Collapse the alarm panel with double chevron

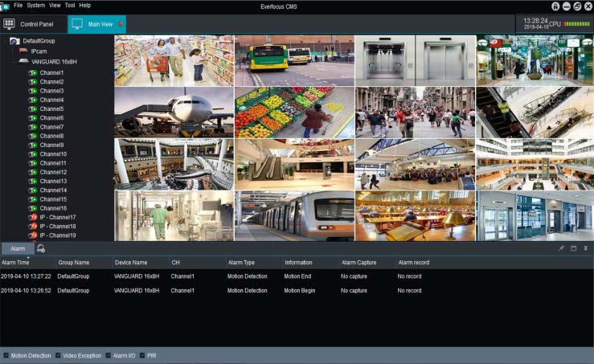[x=586, y=248]
